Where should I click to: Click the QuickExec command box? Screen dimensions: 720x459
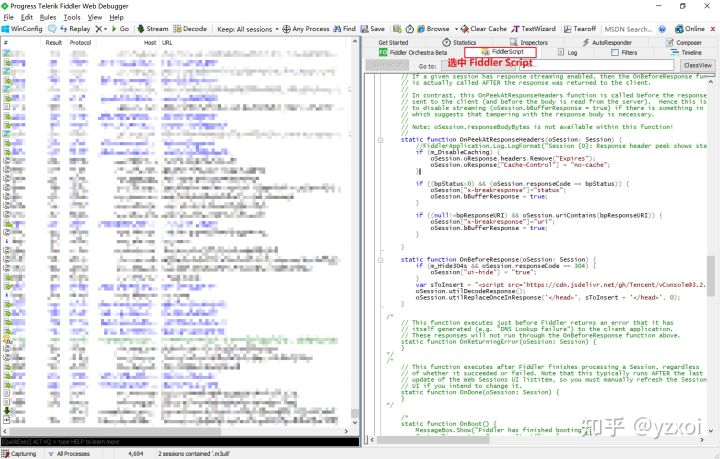click(180, 442)
